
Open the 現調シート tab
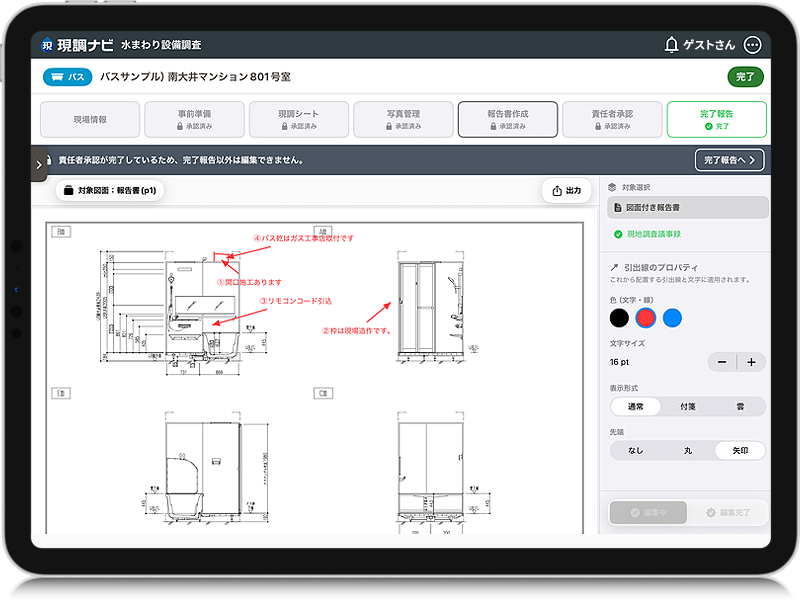[x=298, y=119]
